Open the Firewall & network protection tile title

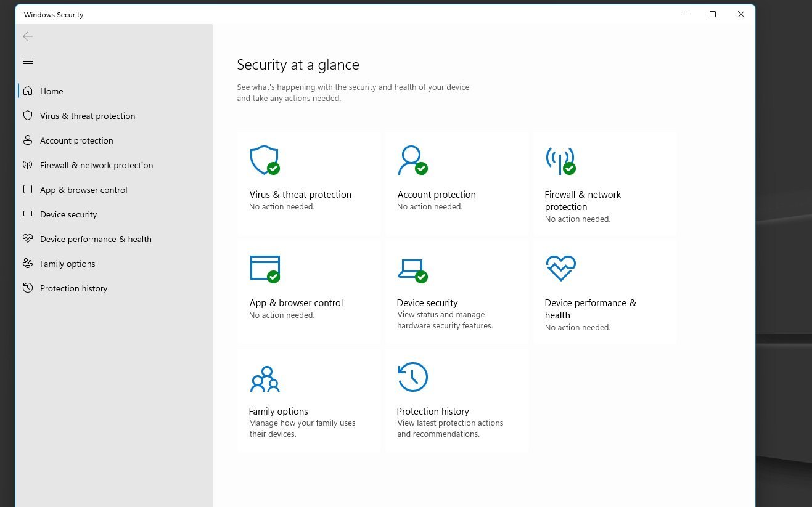(583, 201)
